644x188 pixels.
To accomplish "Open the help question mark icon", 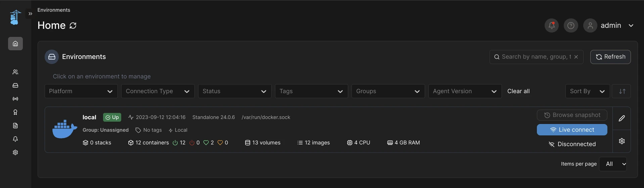I will pyautogui.click(x=571, y=25).
